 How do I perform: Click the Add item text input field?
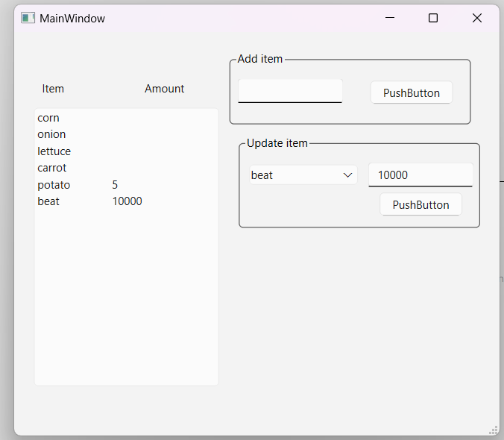[290, 91]
